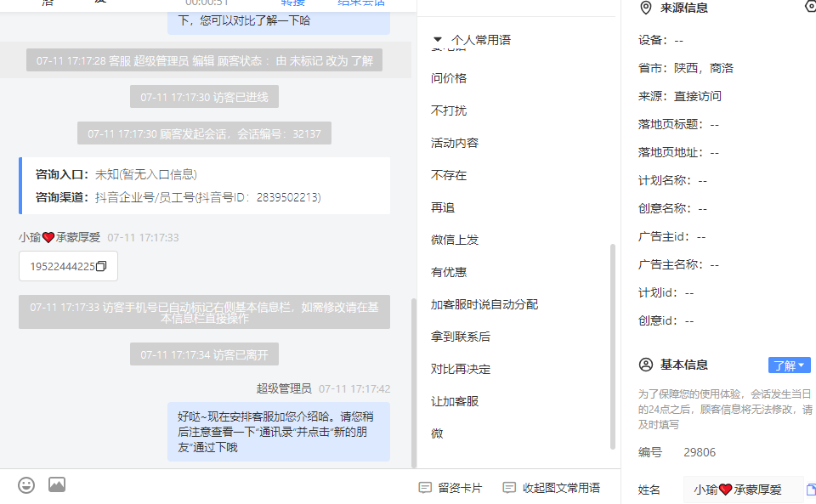This screenshot has height=504, width=816.
Task: Click the 留资卡片 icon button
Action: [450, 488]
